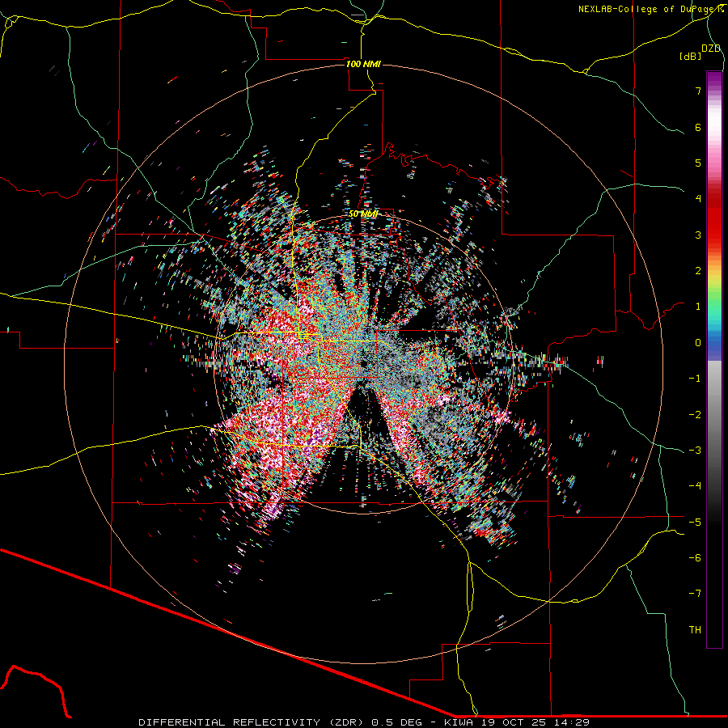Screen dimensions: 728x728
Task: Click the 5 value on the color scale
Action: pos(698,163)
